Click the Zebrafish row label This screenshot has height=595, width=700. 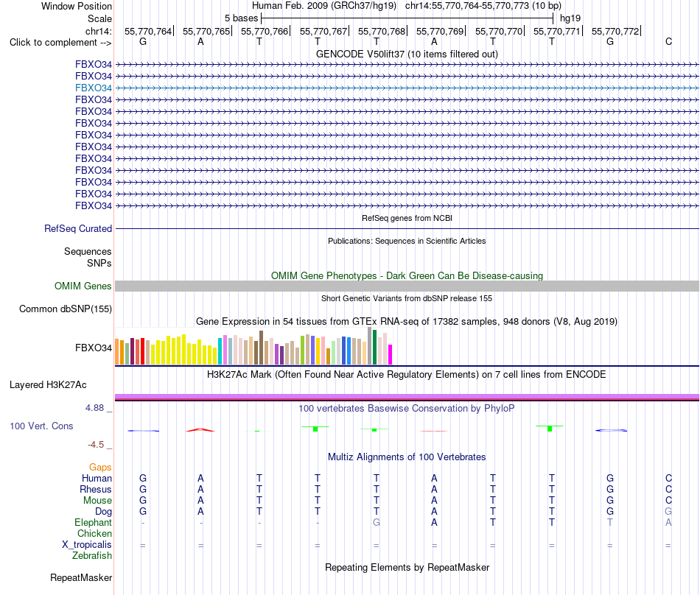coord(92,556)
